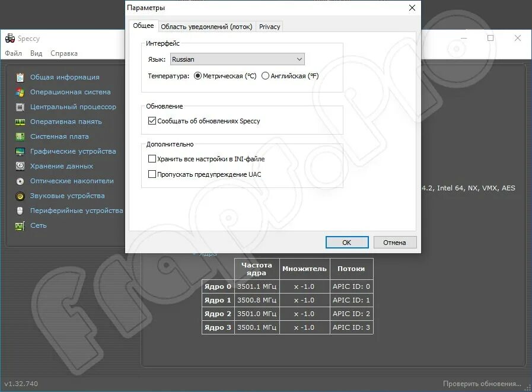Open the Сеть section
The height and width of the screenshot is (392, 532).
(x=39, y=225)
